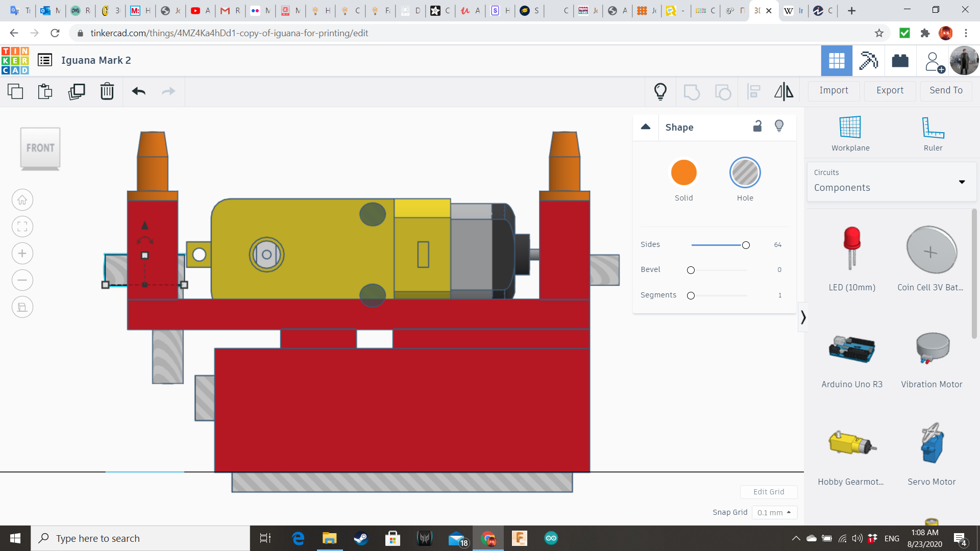Click the Export button
The image size is (980, 551).
coord(890,90)
